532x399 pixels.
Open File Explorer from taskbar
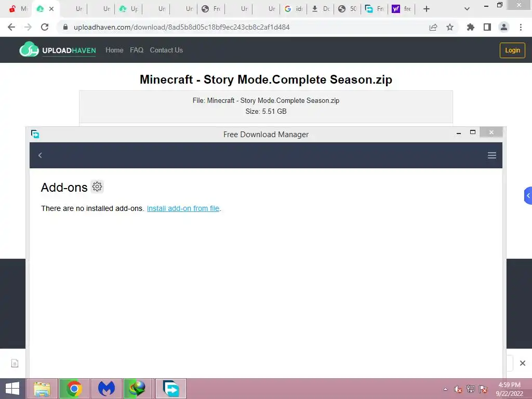click(42, 389)
